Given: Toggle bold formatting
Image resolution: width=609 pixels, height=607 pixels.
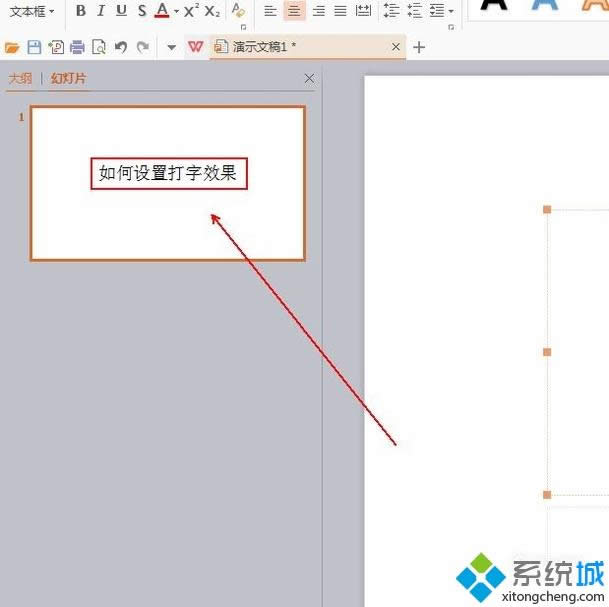Looking at the screenshot, I should coord(81,11).
